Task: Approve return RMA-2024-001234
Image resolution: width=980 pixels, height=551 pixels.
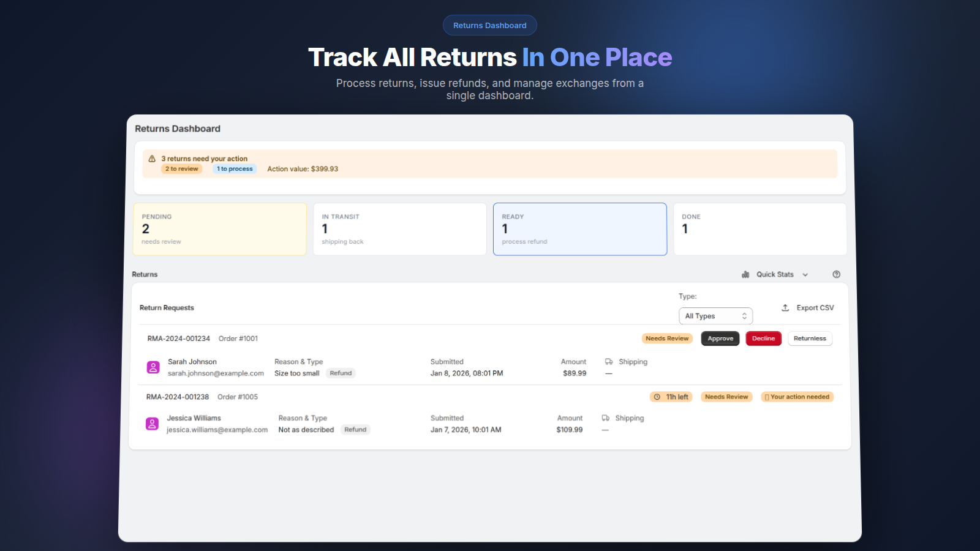Action: [720, 338]
